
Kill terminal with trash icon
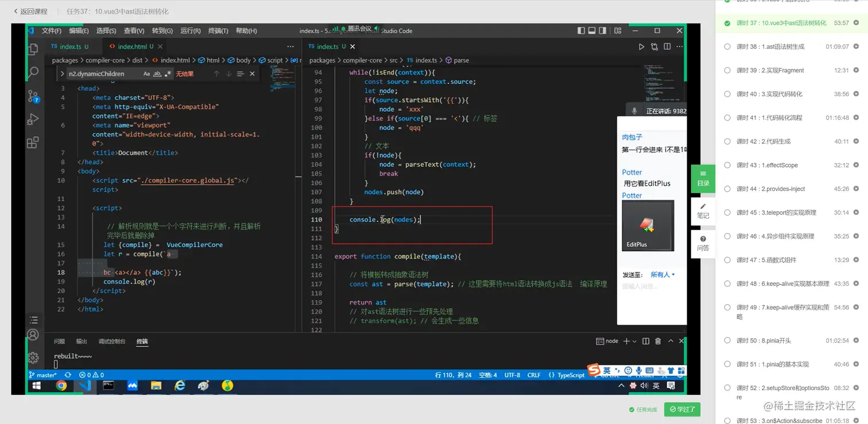tap(658, 341)
